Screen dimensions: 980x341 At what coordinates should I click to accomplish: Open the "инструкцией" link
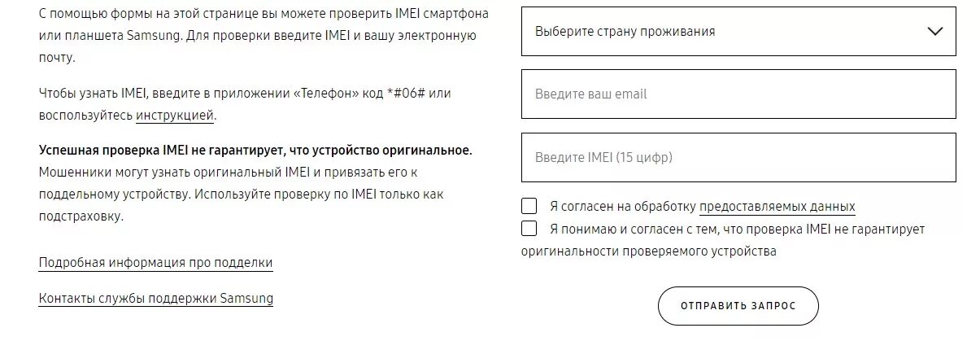pos(175,116)
